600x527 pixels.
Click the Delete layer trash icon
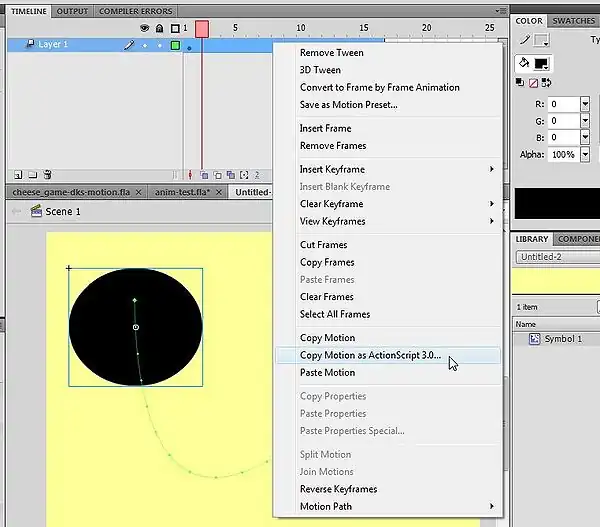pyautogui.click(x=47, y=174)
